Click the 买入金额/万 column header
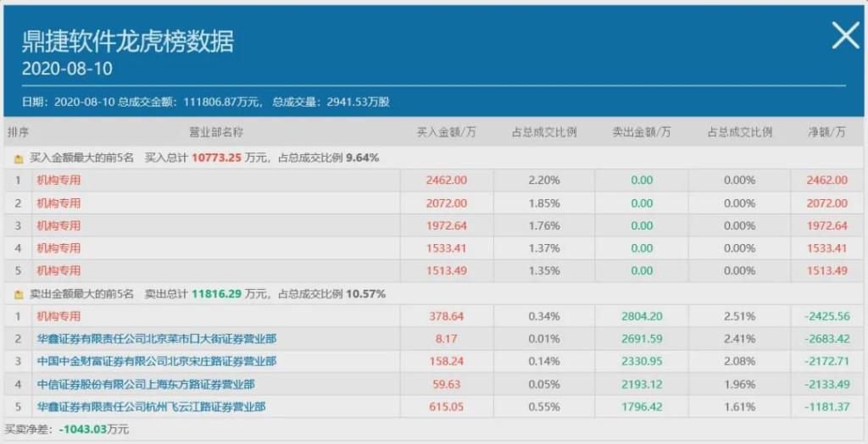The image size is (868, 444). [x=446, y=132]
